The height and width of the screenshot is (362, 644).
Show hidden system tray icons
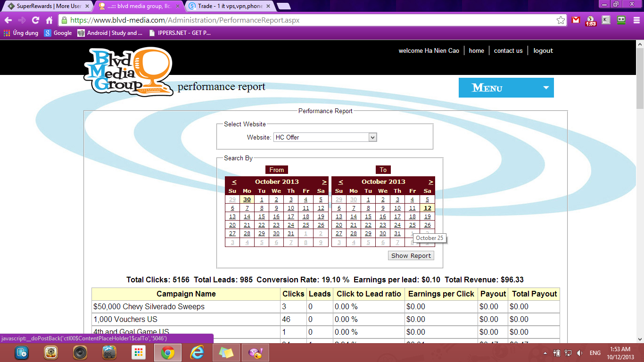point(545,353)
